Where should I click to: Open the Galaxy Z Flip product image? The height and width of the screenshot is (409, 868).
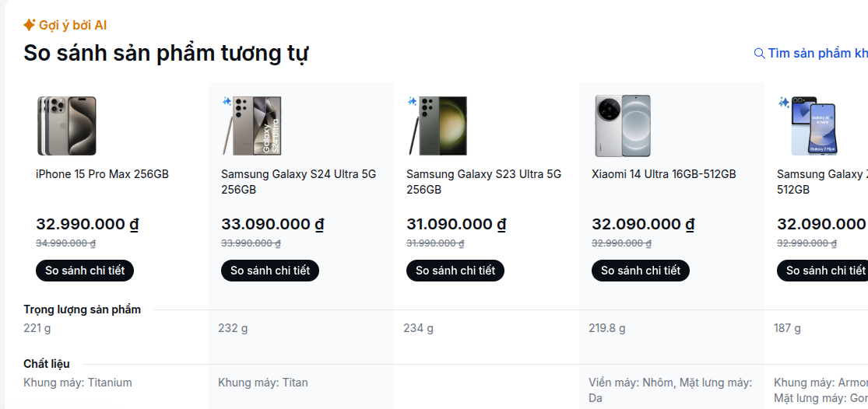pyautogui.click(x=808, y=126)
